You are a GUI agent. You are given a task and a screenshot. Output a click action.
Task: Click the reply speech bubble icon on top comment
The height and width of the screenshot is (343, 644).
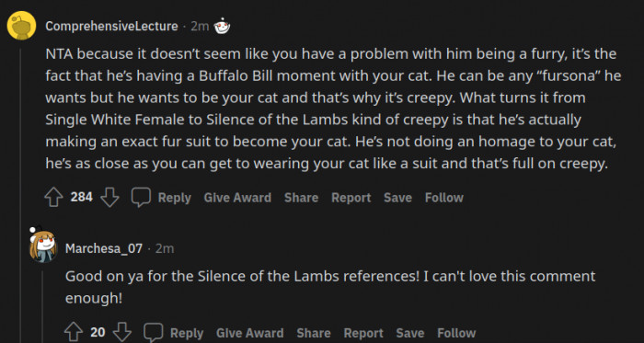click(x=141, y=198)
